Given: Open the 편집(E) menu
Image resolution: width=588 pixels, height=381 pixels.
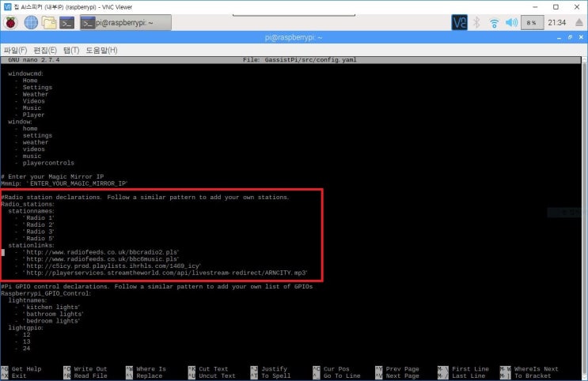Looking at the screenshot, I should point(45,51).
